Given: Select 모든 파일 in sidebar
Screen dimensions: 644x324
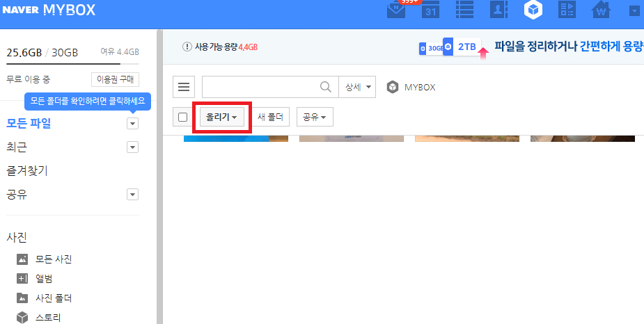Looking at the screenshot, I should 29,123.
